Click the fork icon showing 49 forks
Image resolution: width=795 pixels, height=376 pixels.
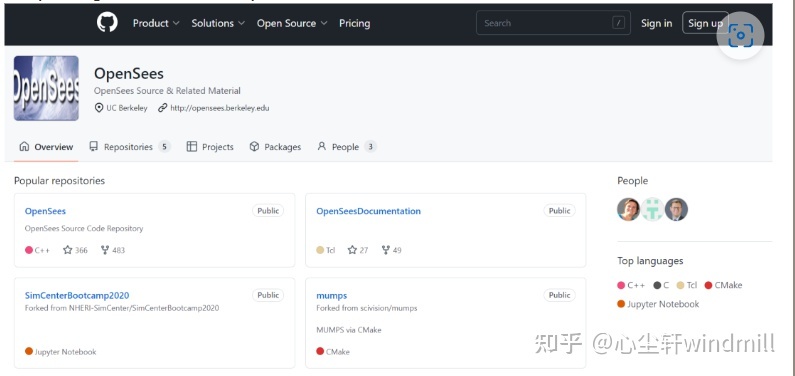386,250
